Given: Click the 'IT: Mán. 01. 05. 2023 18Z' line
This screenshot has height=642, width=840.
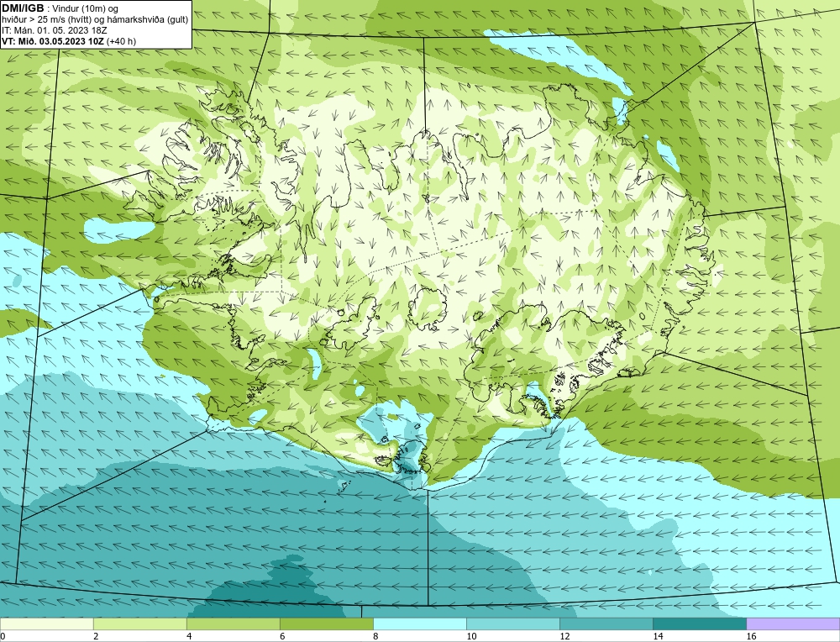Looking at the screenshot, I should (54, 30).
